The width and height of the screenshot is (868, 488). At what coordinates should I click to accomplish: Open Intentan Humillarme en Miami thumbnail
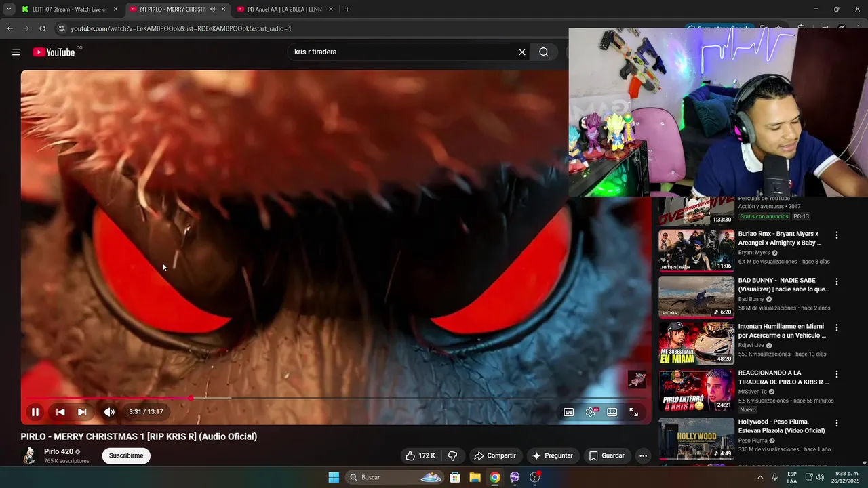696,343
